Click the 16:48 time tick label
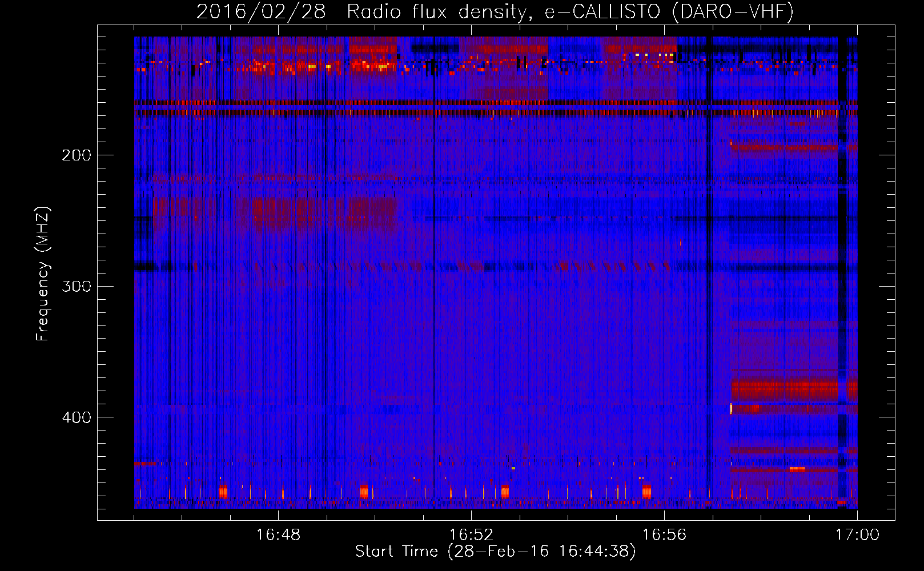The image size is (924, 571). point(278,535)
